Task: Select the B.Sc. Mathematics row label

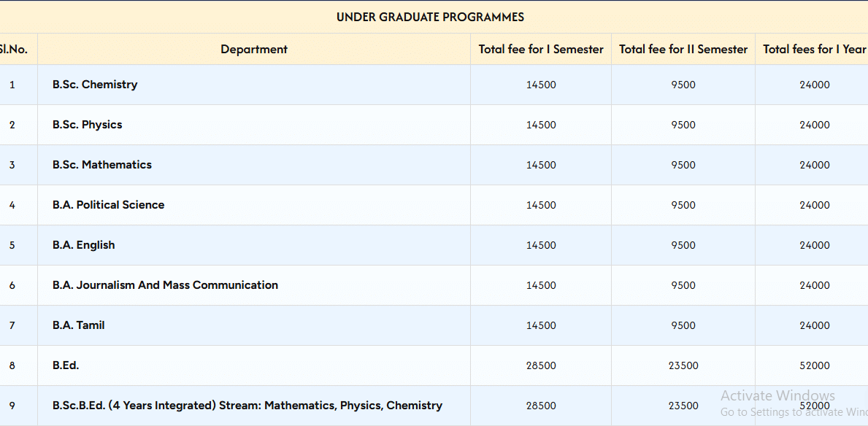Action: pos(102,165)
